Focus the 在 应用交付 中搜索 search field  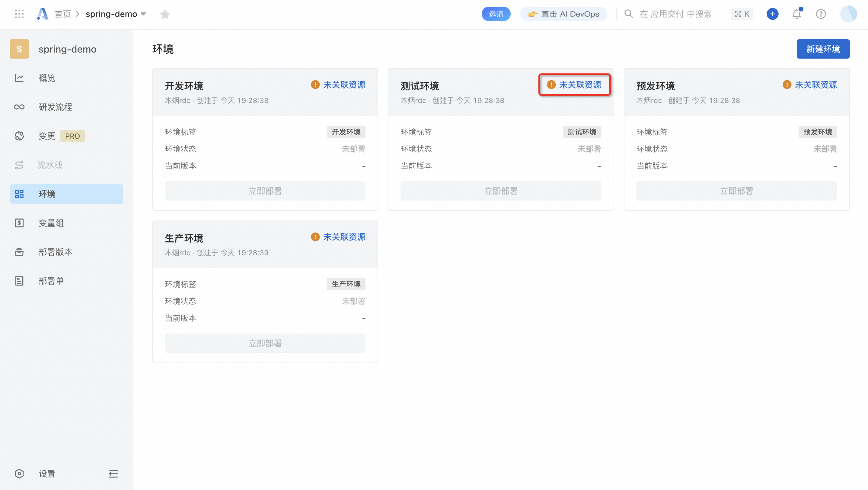pos(676,14)
